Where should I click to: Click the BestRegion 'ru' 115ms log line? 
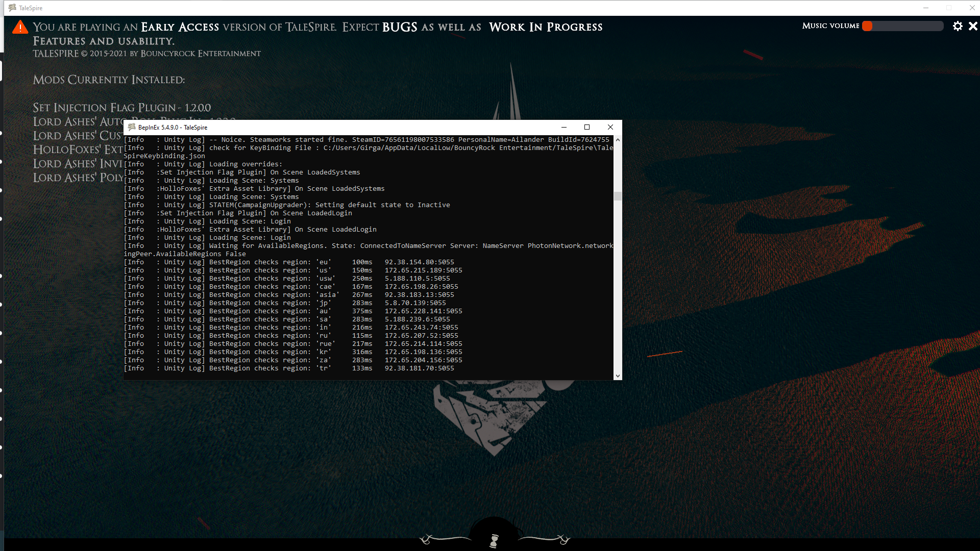pos(291,336)
